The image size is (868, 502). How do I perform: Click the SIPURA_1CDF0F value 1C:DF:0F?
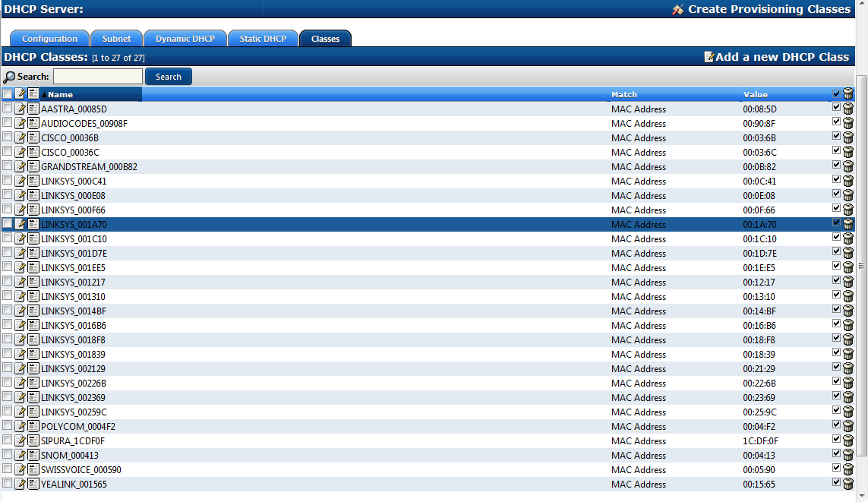coord(761,440)
